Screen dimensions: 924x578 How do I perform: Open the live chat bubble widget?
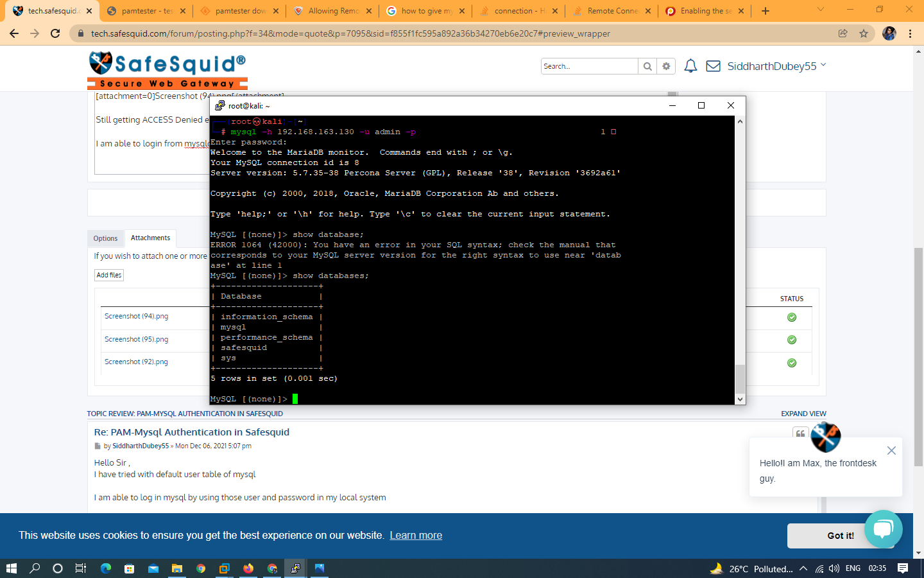[884, 529]
